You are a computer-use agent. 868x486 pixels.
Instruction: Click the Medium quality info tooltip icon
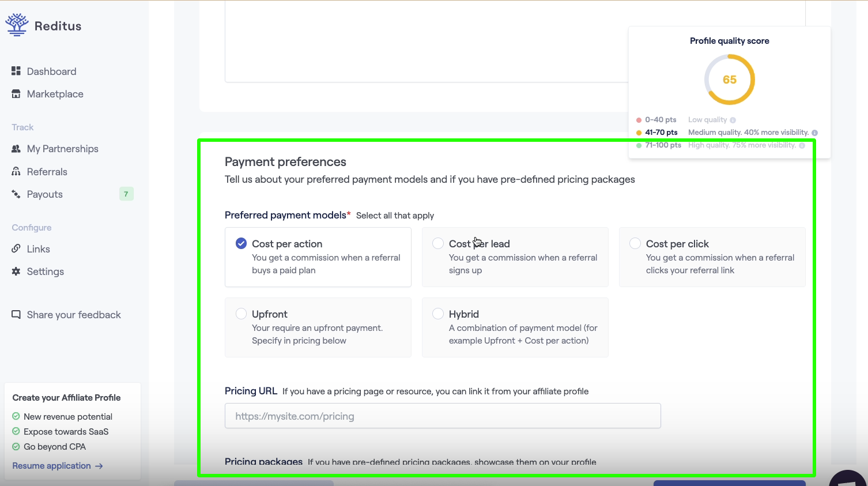[814, 132]
